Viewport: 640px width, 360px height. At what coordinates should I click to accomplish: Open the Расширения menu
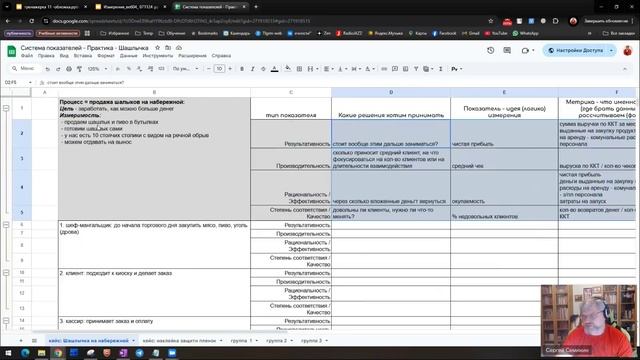coord(192,56)
